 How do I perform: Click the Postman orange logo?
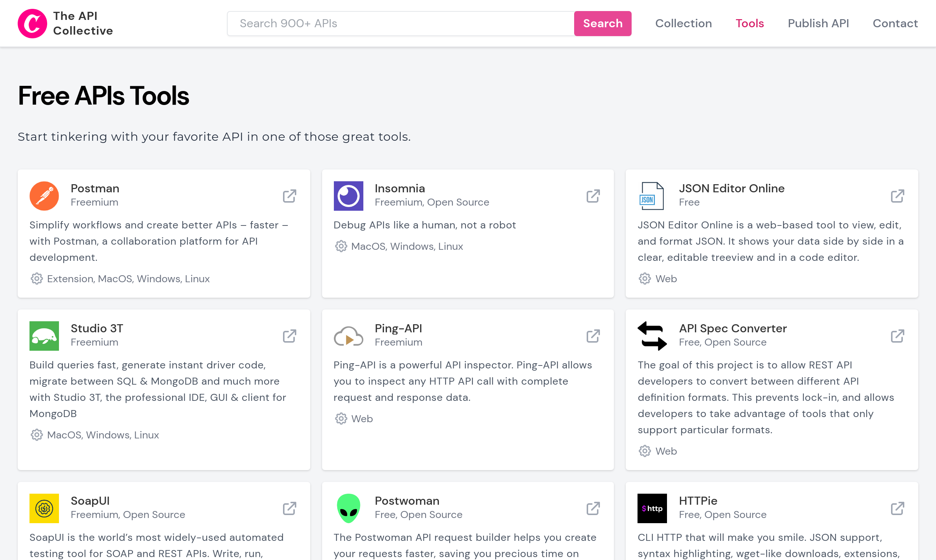[x=44, y=196]
